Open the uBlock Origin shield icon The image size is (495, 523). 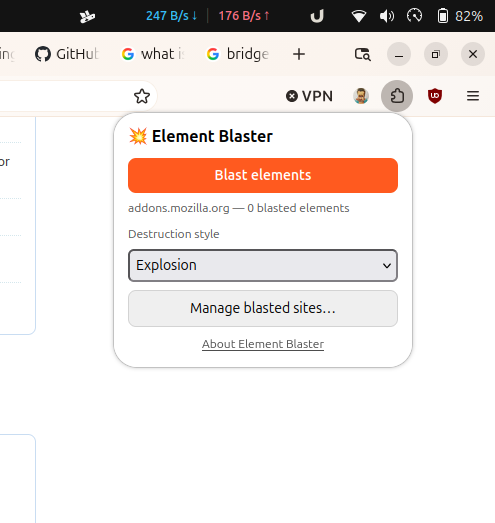[435, 96]
